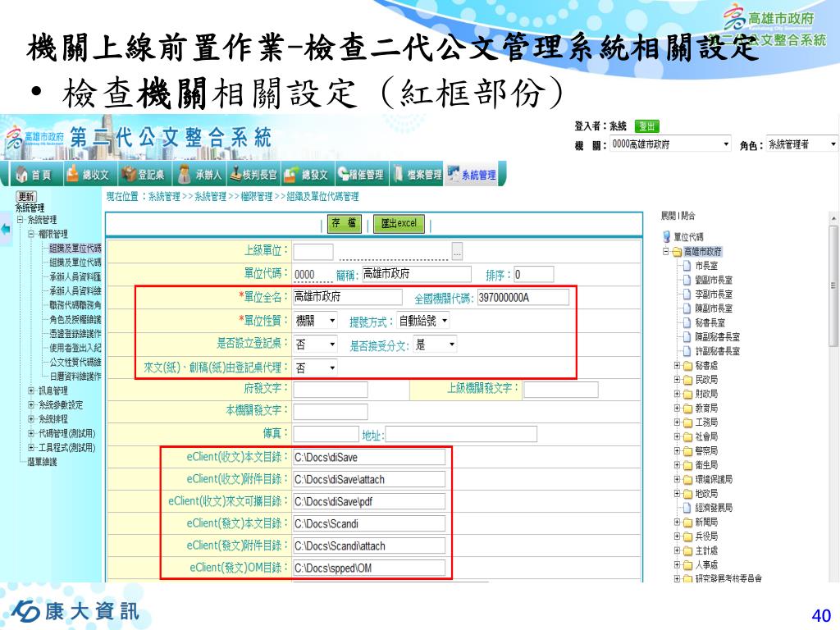Open the 是否設立登記桌 dropdown
Image resolution: width=840 pixels, height=630 pixels.
pyautogui.click(x=316, y=344)
